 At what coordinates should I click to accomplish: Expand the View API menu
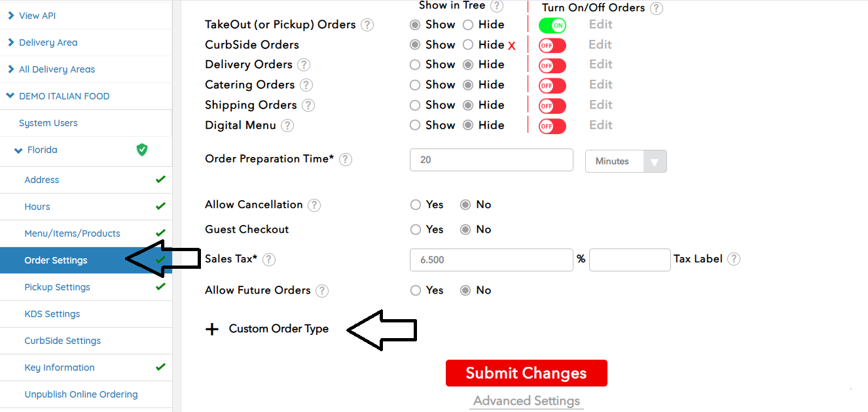pyautogui.click(x=10, y=16)
